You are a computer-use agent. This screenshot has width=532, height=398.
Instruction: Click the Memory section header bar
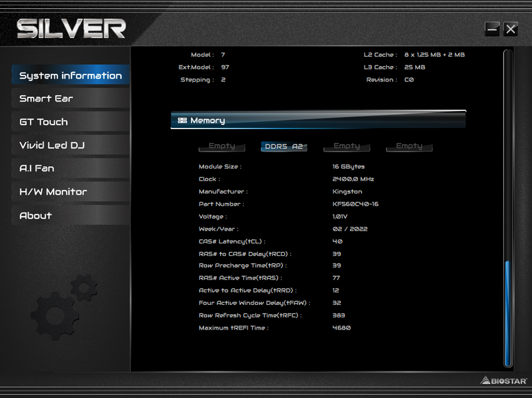coord(318,120)
